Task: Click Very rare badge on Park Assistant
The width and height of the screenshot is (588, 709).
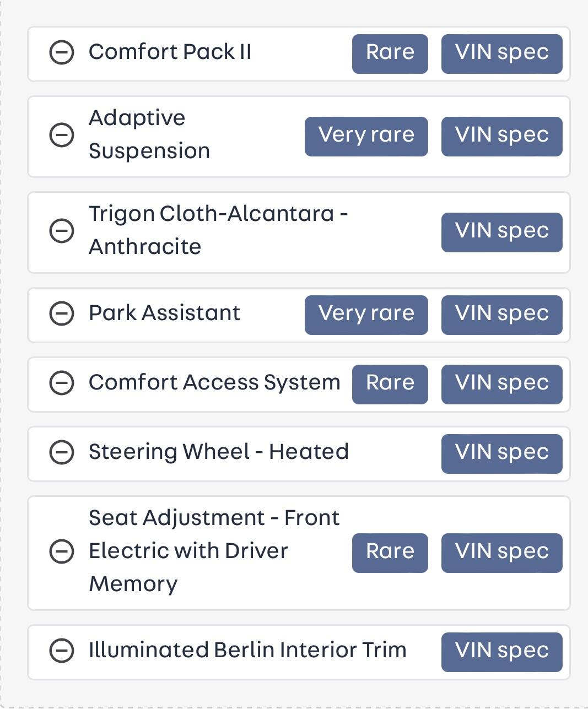Action: pyautogui.click(x=366, y=315)
